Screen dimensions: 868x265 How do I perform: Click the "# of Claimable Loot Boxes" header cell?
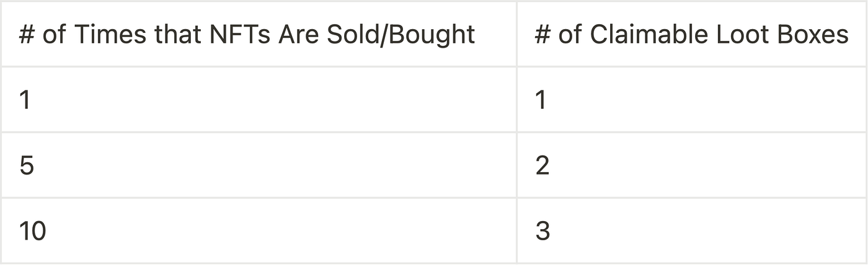coord(693,33)
